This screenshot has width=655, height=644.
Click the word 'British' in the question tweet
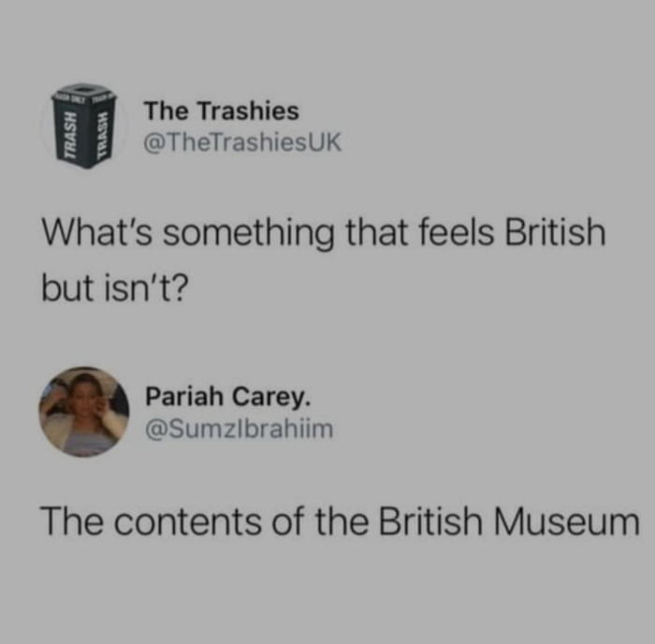556,232
